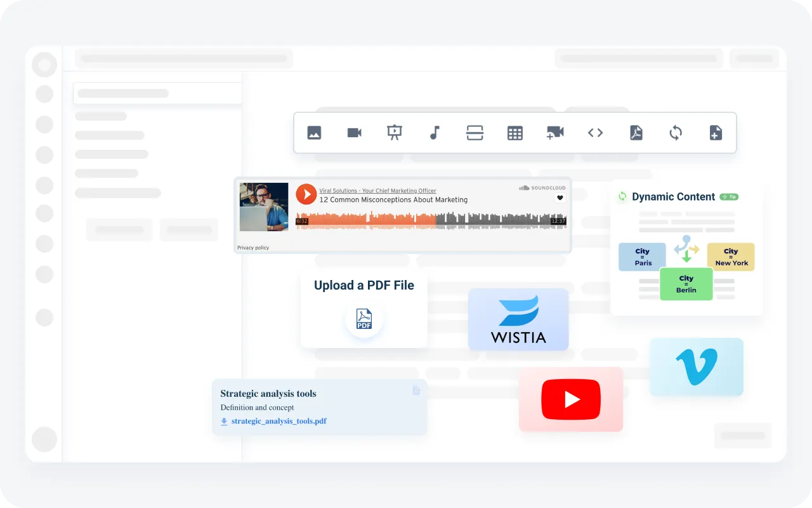
Task: Click the presentation screen icon
Action: 395,133
